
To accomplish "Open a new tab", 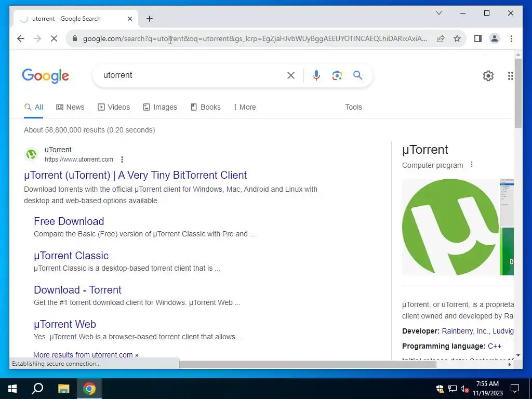I will 150,19.
